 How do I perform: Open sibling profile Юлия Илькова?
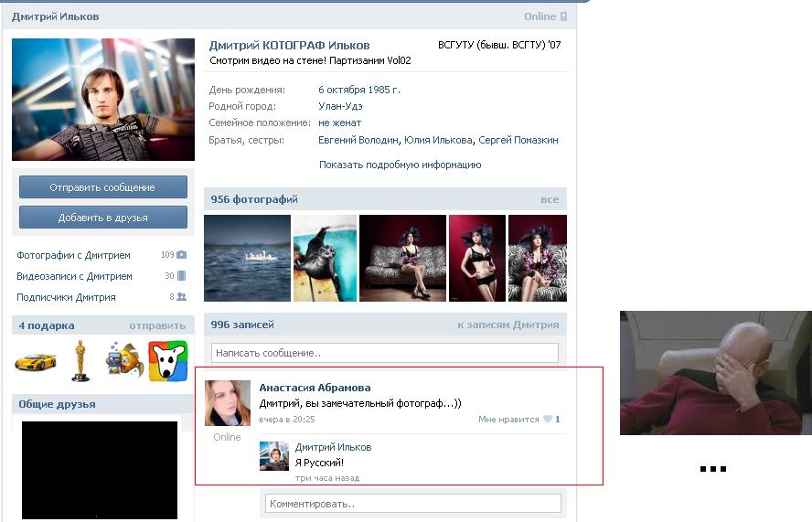[x=438, y=140]
